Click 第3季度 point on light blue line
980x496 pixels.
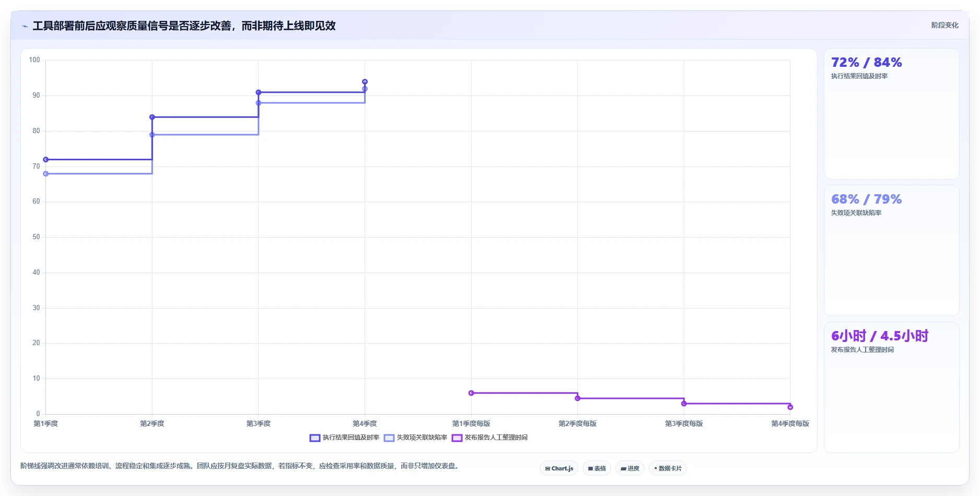pyautogui.click(x=259, y=103)
